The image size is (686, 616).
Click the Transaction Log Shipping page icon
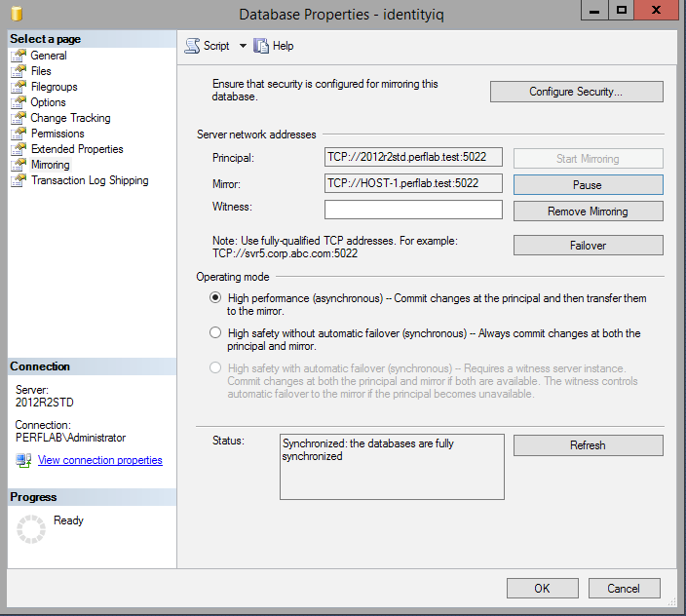click(19, 180)
